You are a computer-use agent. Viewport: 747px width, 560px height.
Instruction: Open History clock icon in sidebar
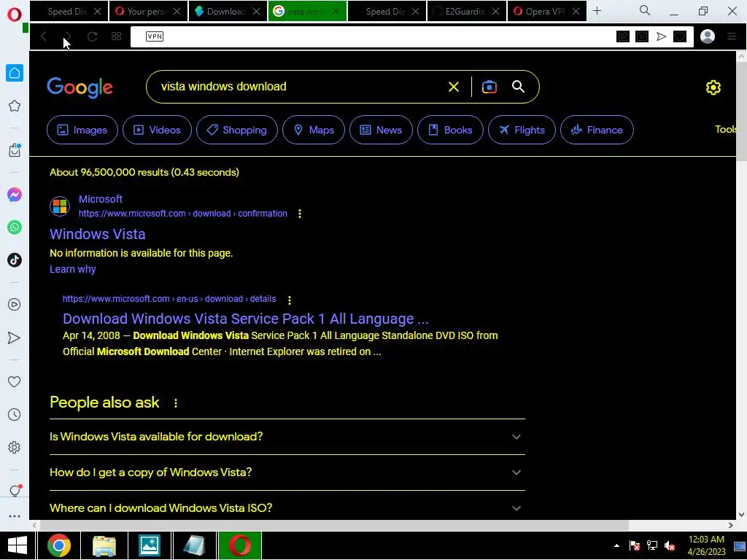[15, 414]
